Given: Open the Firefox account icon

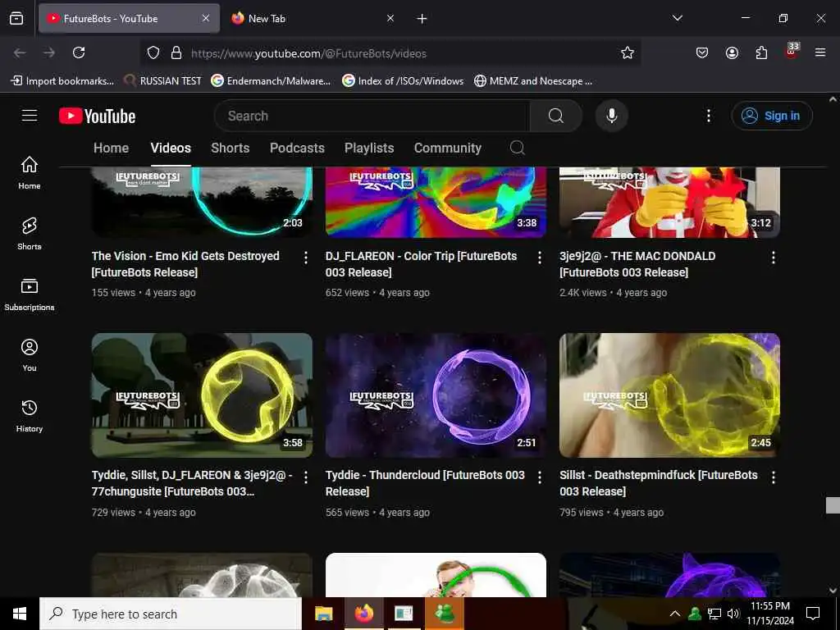Looking at the screenshot, I should pos(732,52).
